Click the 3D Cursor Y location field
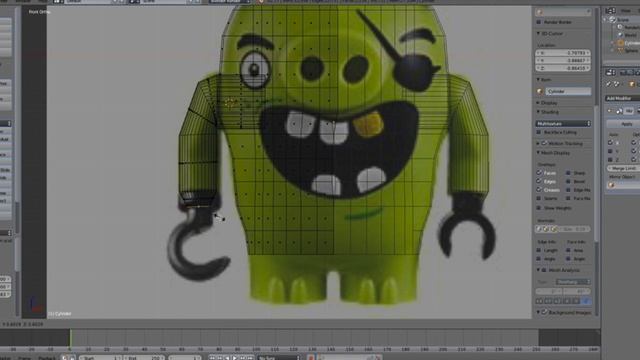 [563, 60]
